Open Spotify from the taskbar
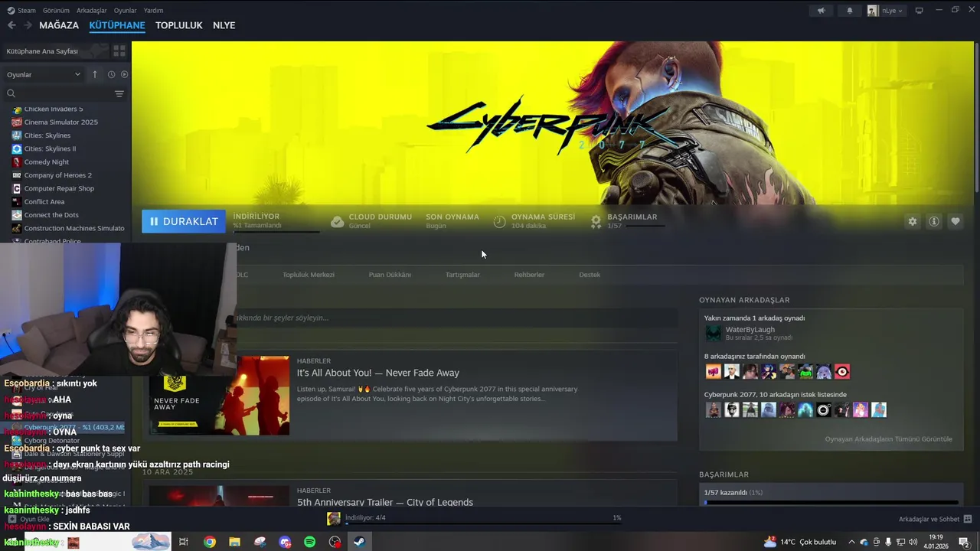Viewport: 980px width, 551px height. pos(309,542)
